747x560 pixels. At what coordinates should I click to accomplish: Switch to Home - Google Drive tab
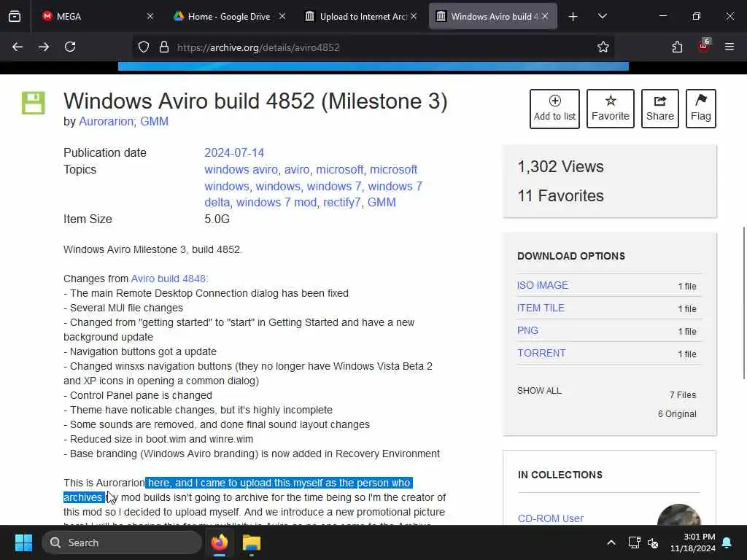228,16
